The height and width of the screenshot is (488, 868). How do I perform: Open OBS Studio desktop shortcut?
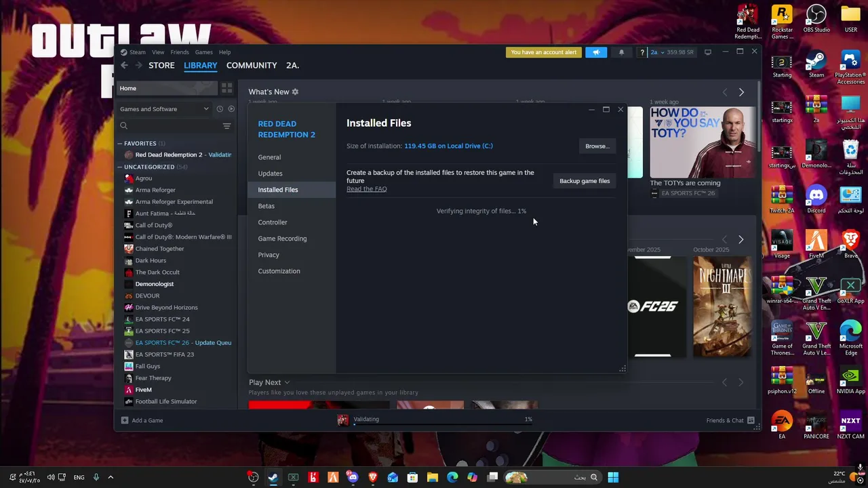click(816, 20)
